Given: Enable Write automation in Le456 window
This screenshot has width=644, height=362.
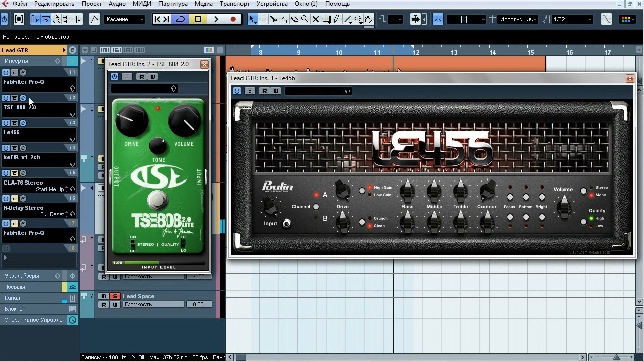Looking at the screenshot, I should click(276, 91).
